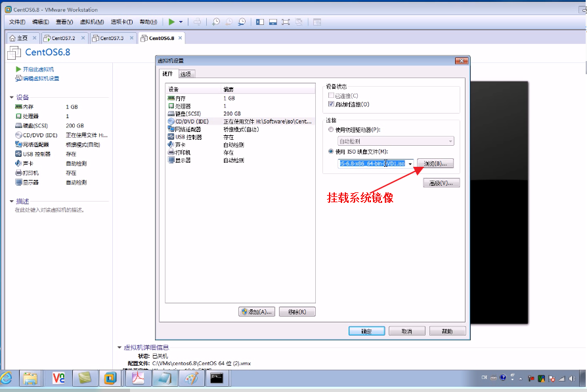Switch to the CentOS7.3 tab
This screenshot has height=392, width=587.
click(x=113, y=38)
